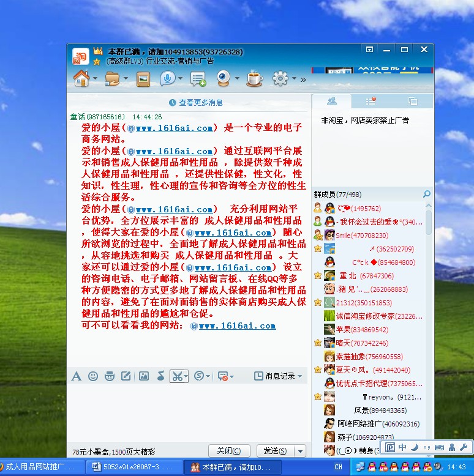Click the taskbar clock 14:43
The width and height of the screenshot is (474, 476).
pyautogui.click(x=456, y=467)
